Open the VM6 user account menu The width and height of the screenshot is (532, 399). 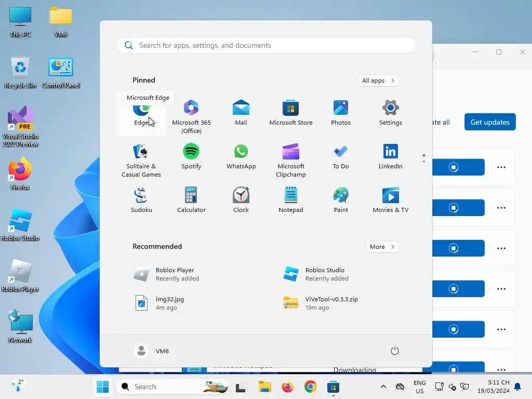[x=151, y=351]
